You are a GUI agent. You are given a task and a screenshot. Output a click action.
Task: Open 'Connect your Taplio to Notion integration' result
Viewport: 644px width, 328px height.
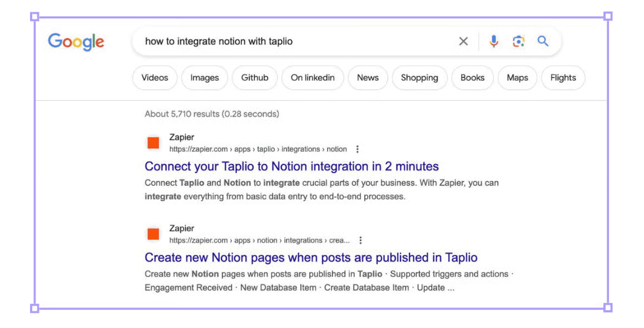pos(291,166)
